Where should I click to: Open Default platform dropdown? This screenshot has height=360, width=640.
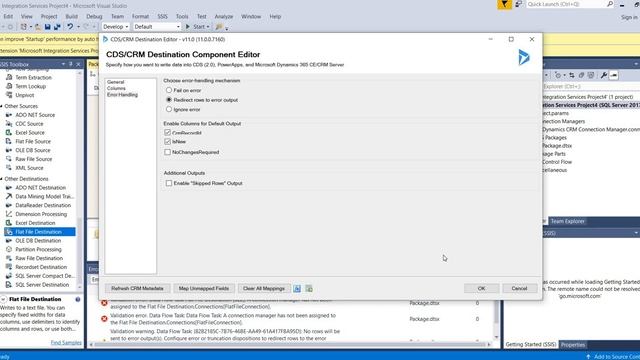click(157, 27)
